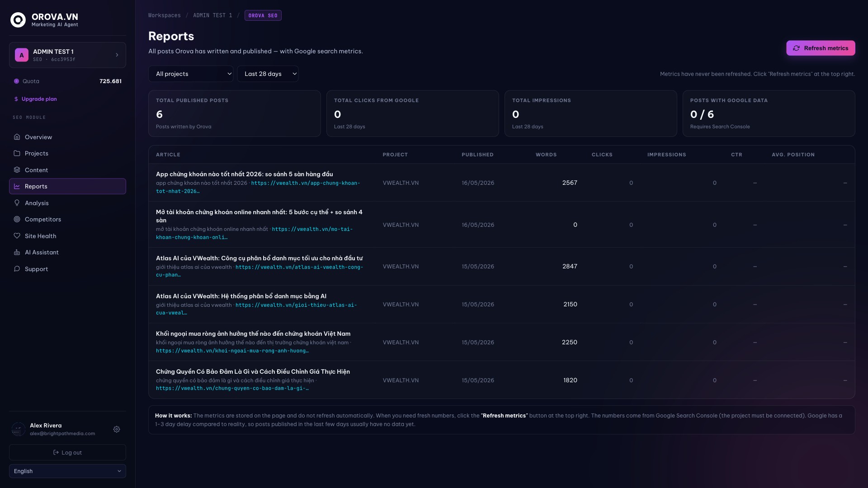868x488 pixels.
Task: Open AI Assistant from the sidebar
Action: pos(67,252)
